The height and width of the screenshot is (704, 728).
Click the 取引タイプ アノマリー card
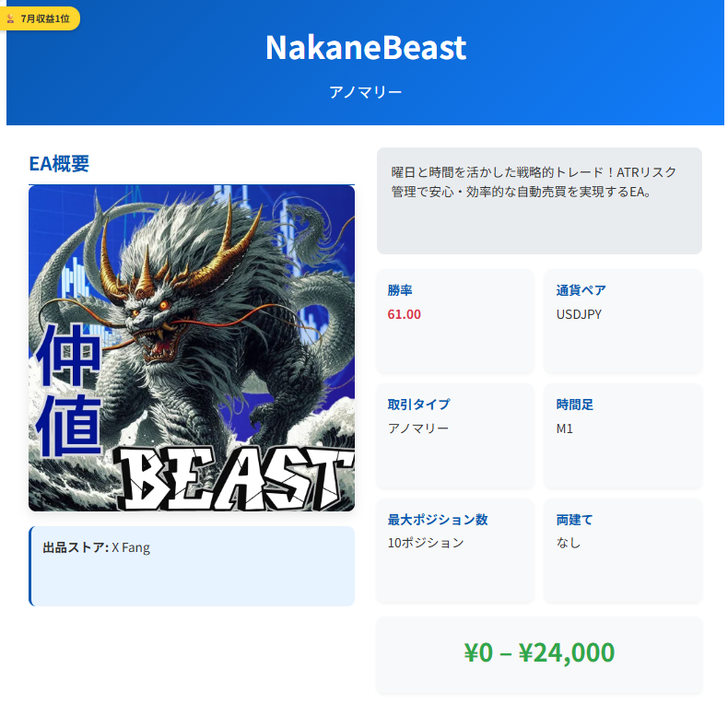point(455,436)
